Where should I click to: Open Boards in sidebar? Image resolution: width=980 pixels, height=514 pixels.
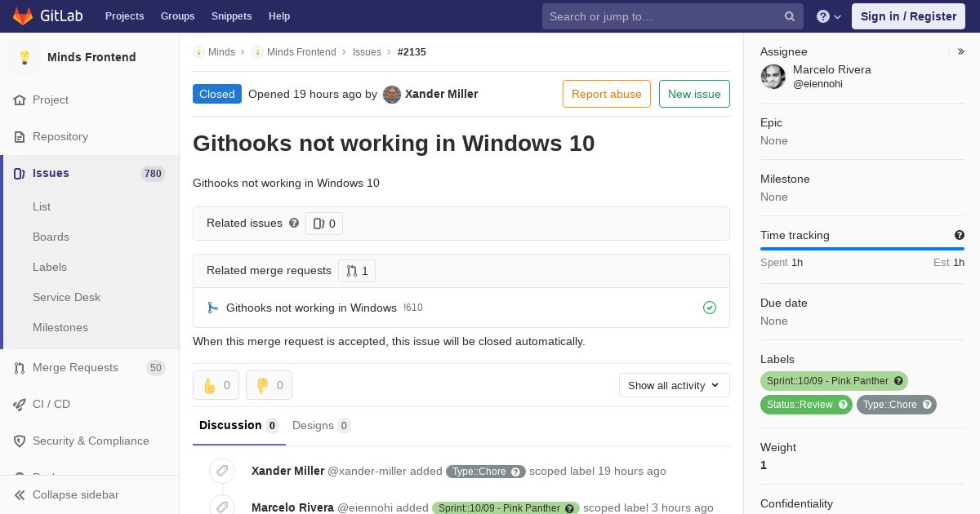tap(51, 237)
